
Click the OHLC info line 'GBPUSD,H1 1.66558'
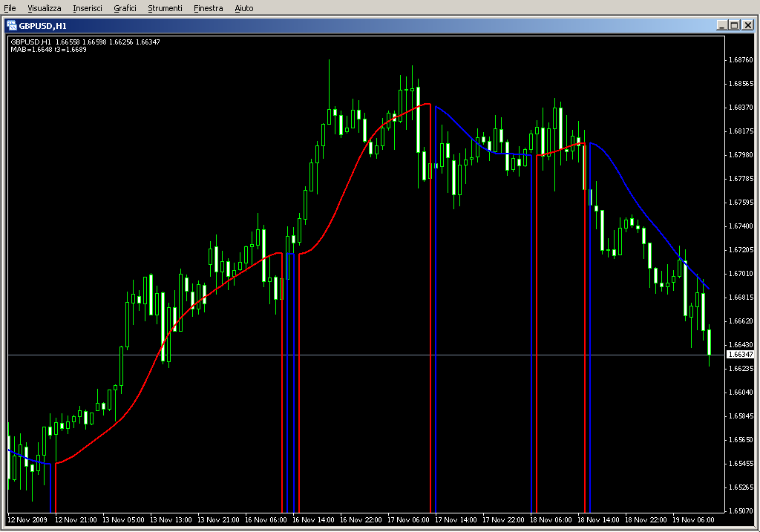[x=85, y=42]
